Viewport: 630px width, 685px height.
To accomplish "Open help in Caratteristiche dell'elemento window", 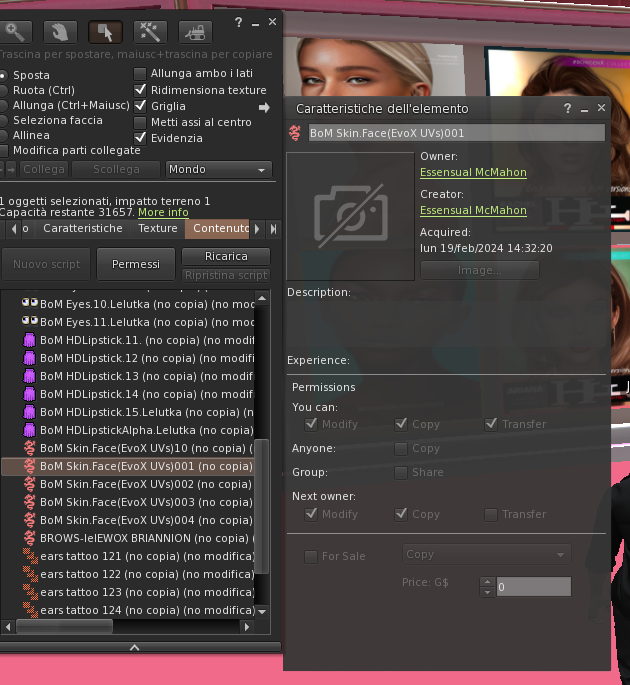I will 567,108.
